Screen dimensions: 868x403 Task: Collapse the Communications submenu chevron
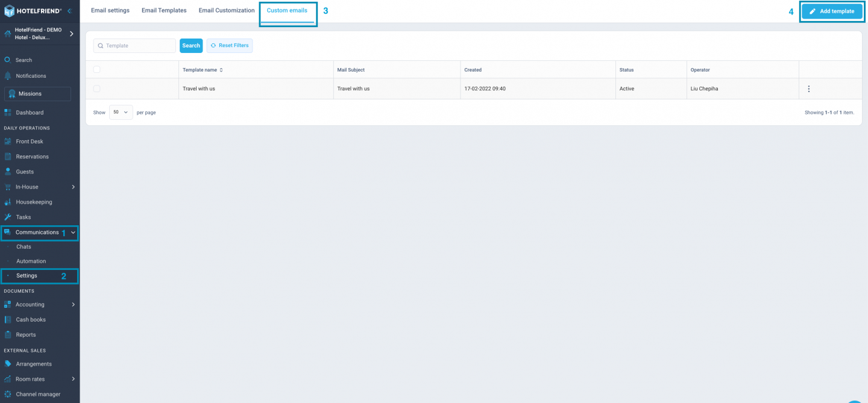coord(74,232)
